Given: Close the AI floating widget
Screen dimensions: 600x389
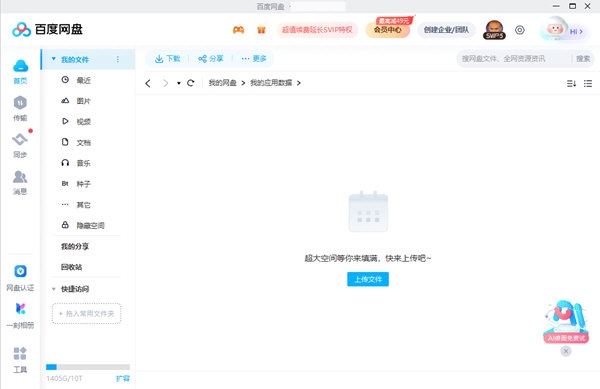Looking at the screenshot, I should click(x=566, y=351).
